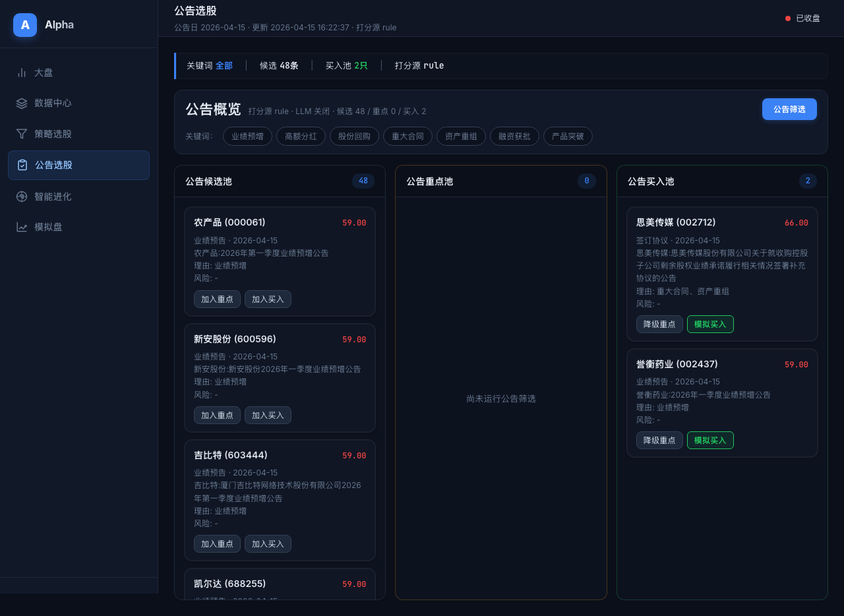Viewport: 844px width, 616px height.
Task: Click the 候选 48条 summary
Action: (x=279, y=66)
